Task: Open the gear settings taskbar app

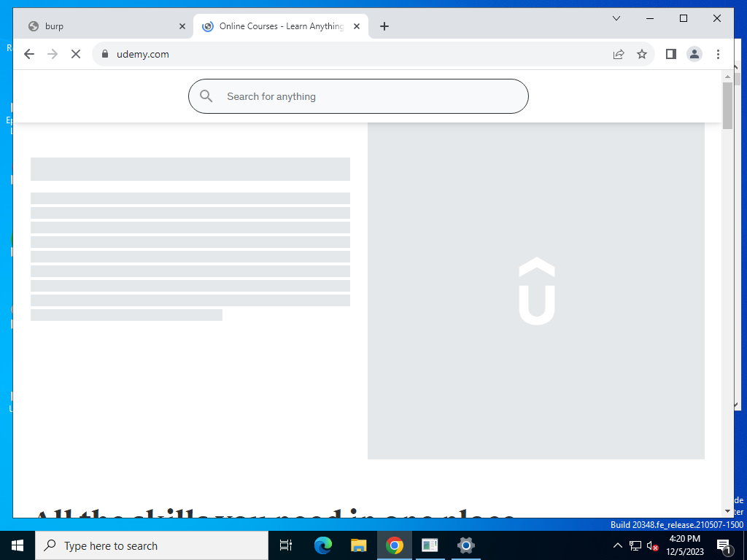Action: pos(465,545)
